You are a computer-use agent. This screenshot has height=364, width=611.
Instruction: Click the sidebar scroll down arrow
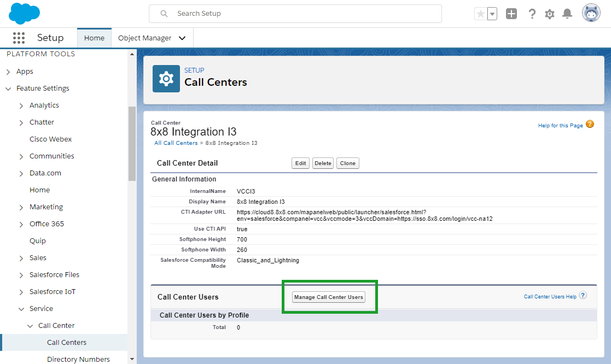coord(132,359)
